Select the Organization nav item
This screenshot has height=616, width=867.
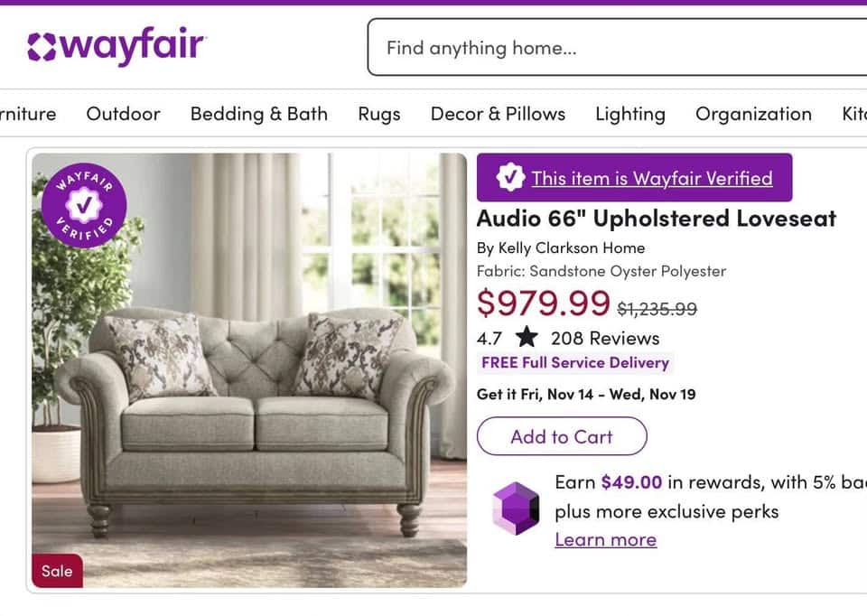752,114
